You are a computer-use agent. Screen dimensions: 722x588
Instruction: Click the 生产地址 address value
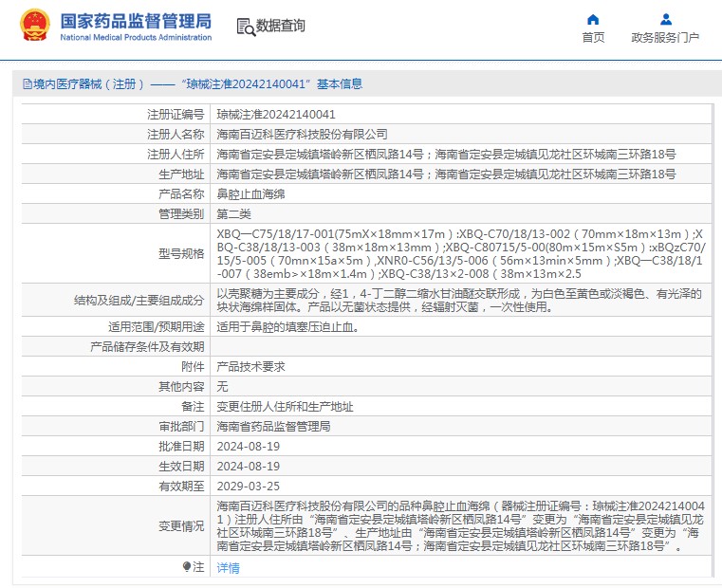tap(446, 175)
